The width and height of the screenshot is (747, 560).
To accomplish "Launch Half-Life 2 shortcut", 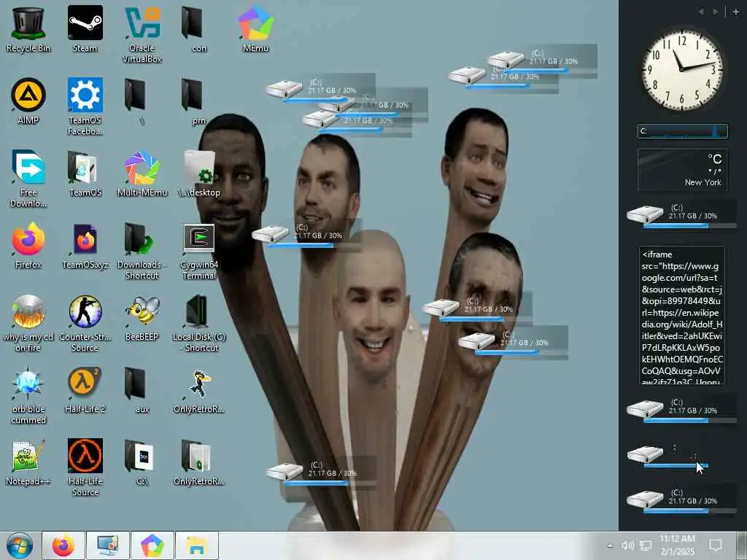I will pos(85,391).
